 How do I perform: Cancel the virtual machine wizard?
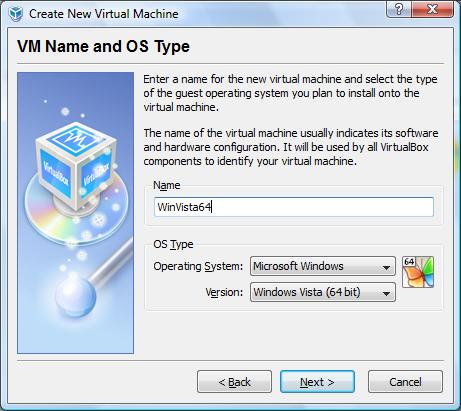pos(405,382)
